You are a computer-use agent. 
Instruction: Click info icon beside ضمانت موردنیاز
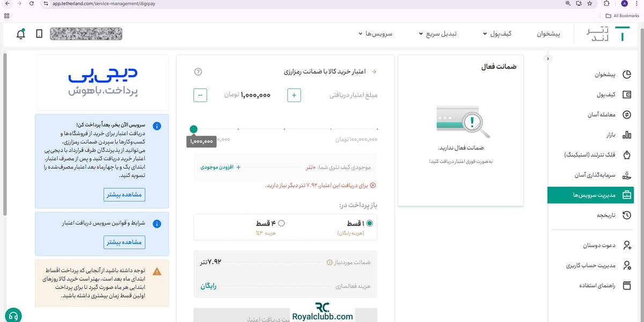pos(330,262)
